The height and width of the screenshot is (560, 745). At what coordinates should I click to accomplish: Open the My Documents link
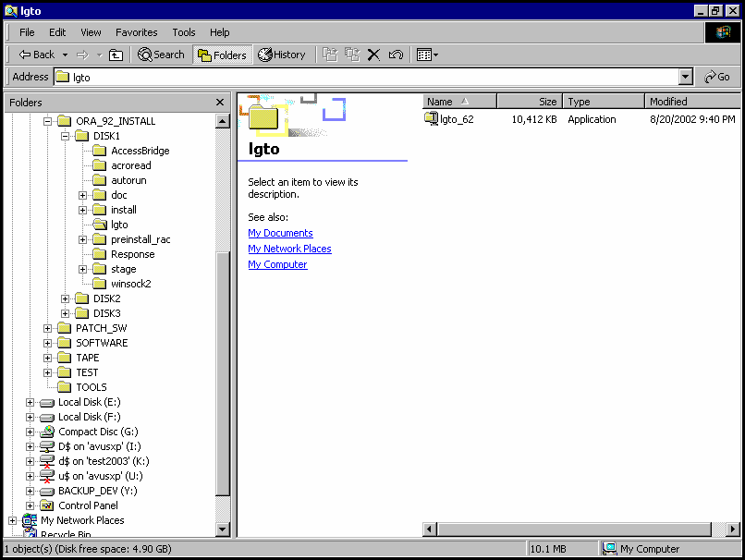(x=280, y=233)
